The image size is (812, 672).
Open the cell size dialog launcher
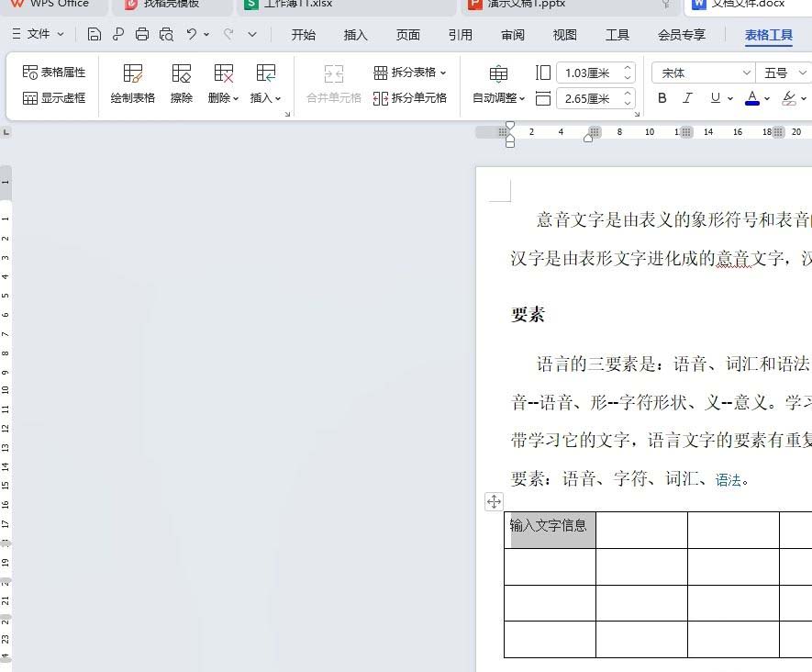click(637, 114)
